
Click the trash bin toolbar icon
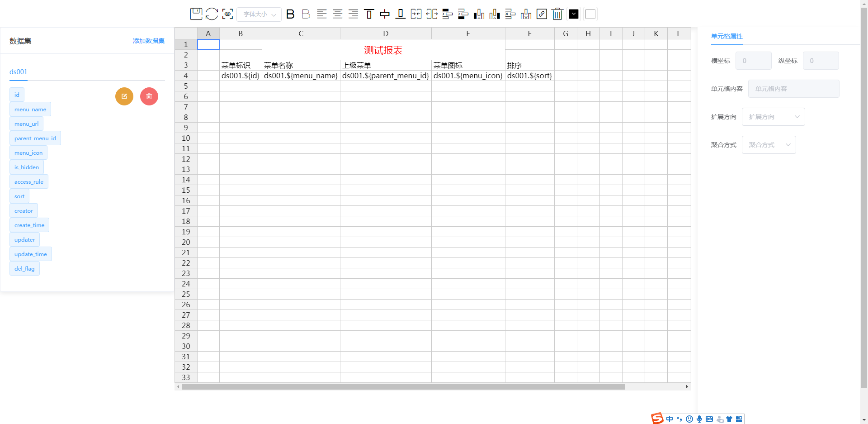click(x=557, y=14)
